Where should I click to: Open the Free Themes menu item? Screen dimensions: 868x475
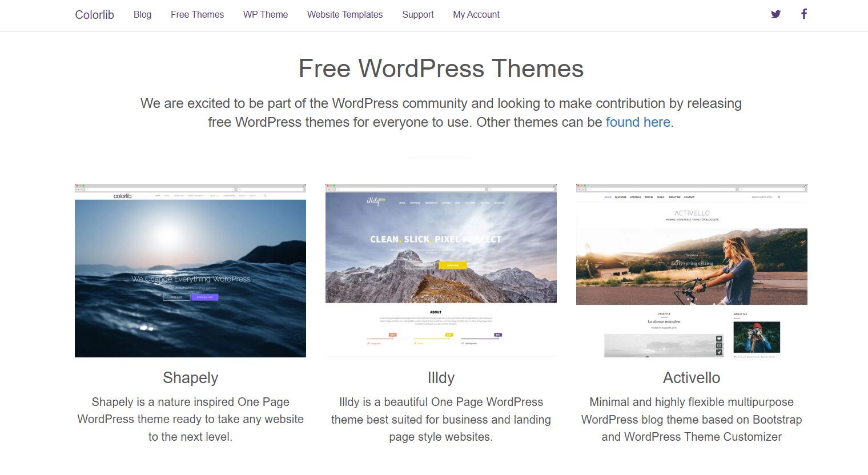198,15
